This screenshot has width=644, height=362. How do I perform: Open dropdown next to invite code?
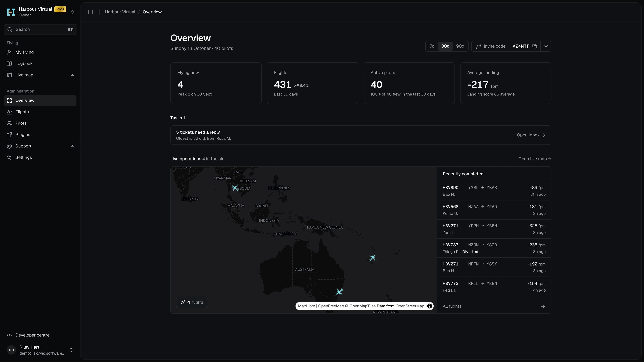pyautogui.click(x=546, y=46)
